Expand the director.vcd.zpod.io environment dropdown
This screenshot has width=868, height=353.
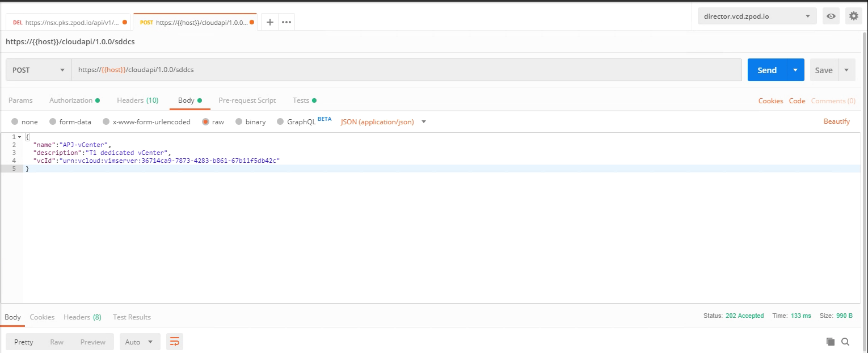click(757, 16)
